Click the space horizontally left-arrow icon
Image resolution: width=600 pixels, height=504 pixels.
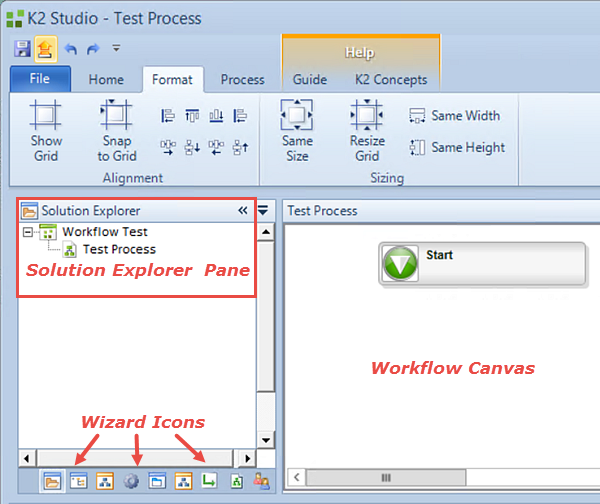tap(216, 147)
